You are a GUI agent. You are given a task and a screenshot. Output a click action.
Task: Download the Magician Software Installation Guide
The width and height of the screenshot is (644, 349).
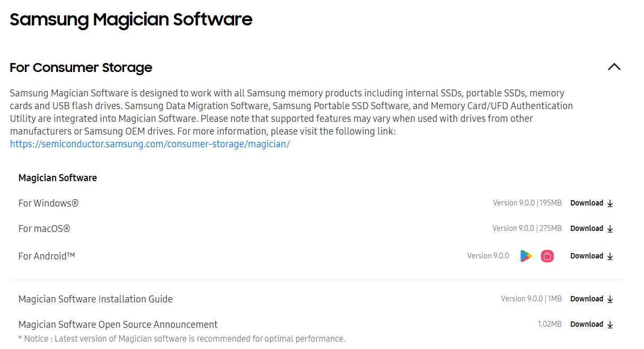(592, 299)
